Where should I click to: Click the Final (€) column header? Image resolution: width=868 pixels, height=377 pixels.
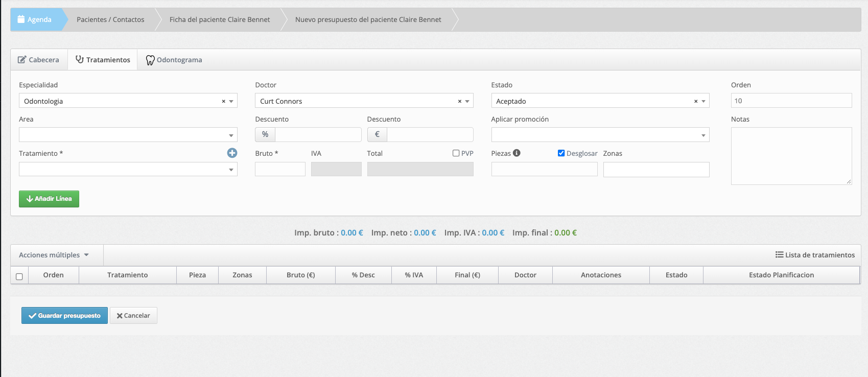pos(467,275)
